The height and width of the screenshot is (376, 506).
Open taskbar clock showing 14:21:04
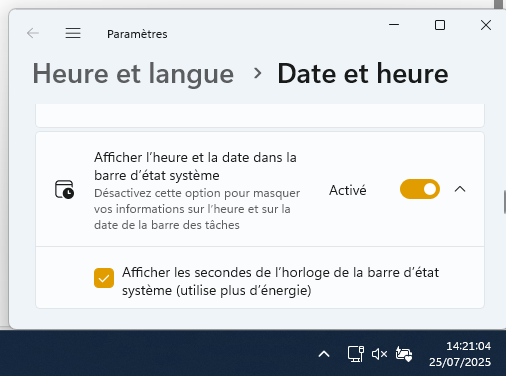[x=460, y=354]
